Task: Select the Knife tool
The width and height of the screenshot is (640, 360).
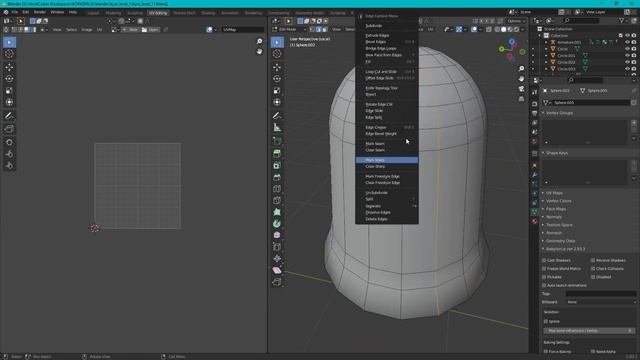Action: coord(277,200)
